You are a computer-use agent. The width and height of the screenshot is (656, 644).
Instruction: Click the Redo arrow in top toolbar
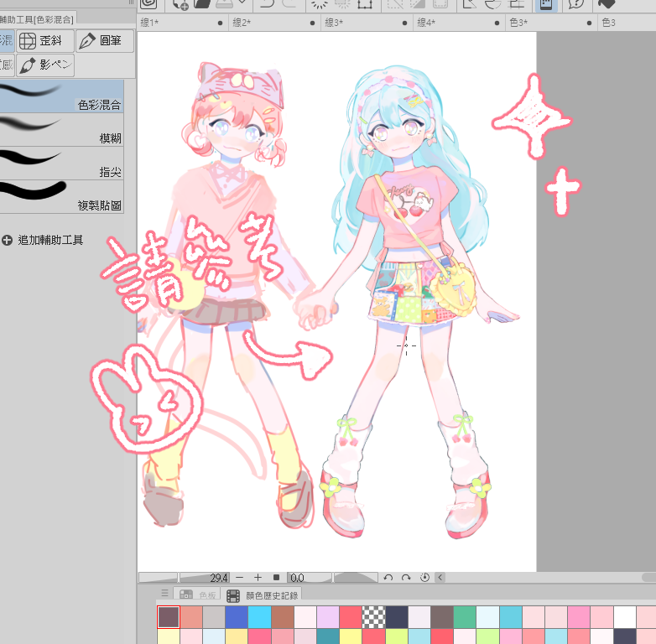(290, 3)
